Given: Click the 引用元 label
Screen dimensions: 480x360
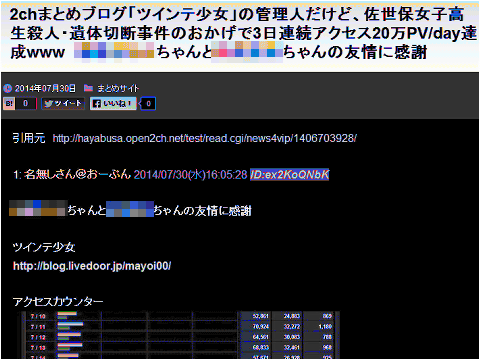Looking at the screenshot, I should [x=29, y=138].
